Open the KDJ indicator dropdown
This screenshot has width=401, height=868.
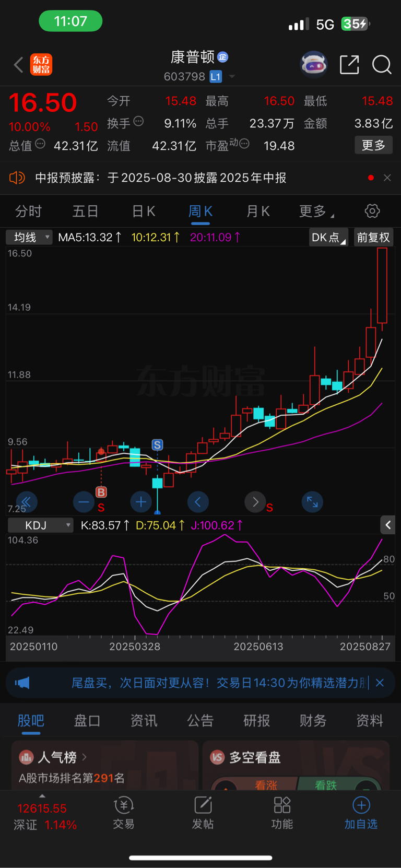click(41, 525)
